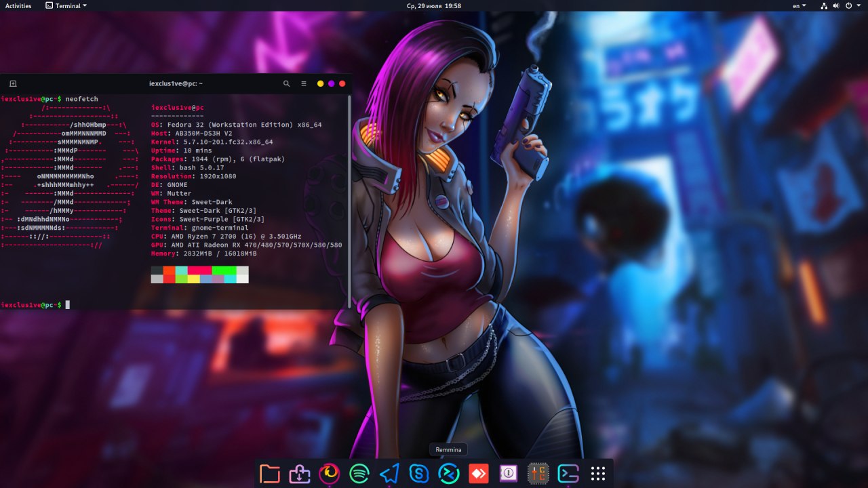Expand the system menu arrow beside power icon
The image size is (868, 488).
[x=859, y=5]
